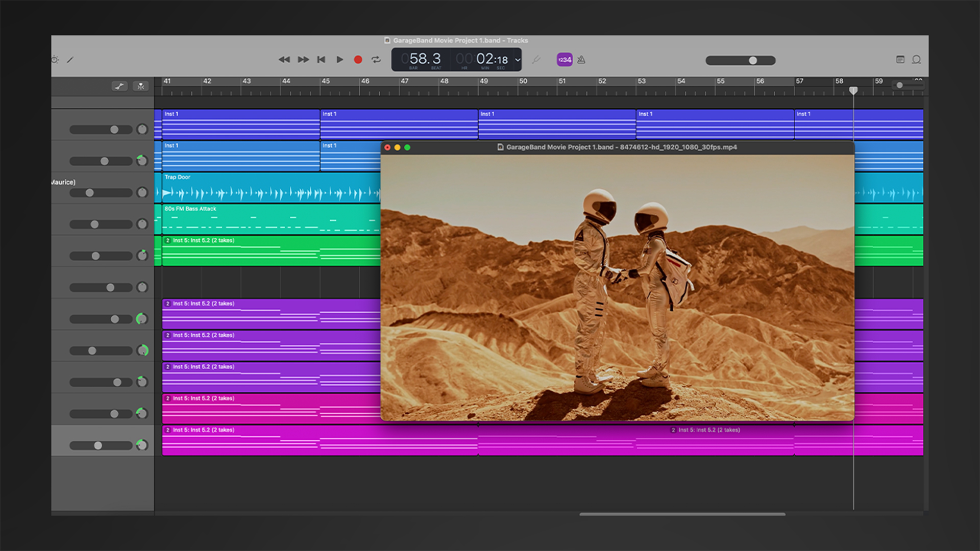Go to the beginning of the project
This screenshot has width=980, height=551.
tap(321, 60)
